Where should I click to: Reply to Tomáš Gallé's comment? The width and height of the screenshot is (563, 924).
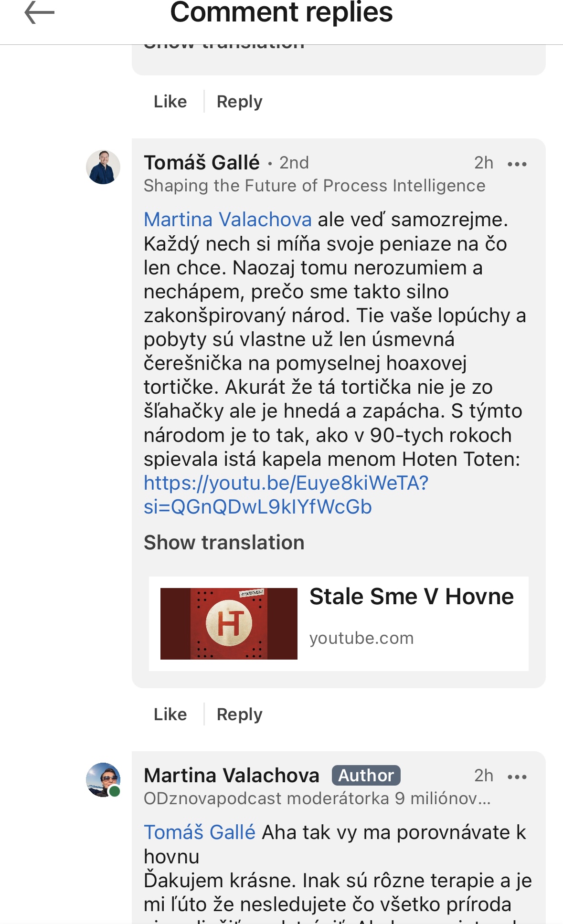point(239,714)
